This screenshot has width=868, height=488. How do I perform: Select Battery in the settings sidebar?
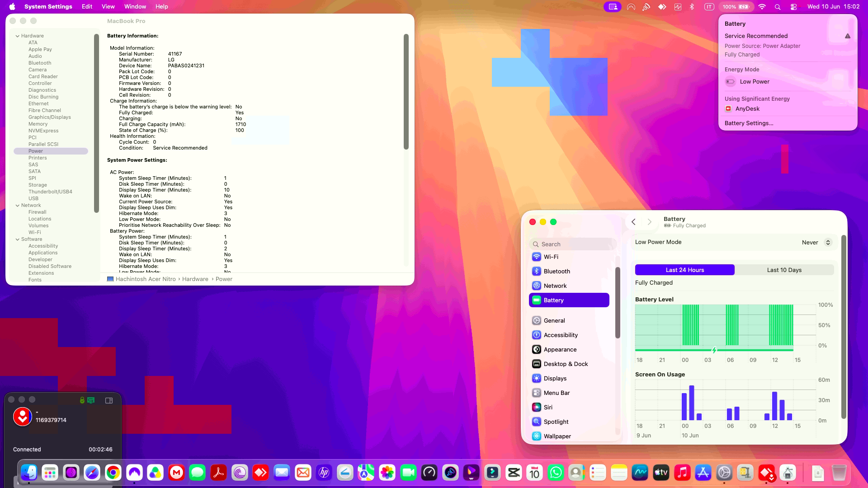pos(569,300)
